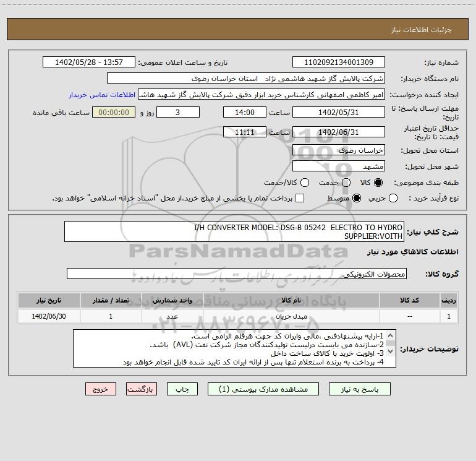This screenshot has height=461, width=476.
Task: Click the کد کالا column header
Action: pos(409,300)
